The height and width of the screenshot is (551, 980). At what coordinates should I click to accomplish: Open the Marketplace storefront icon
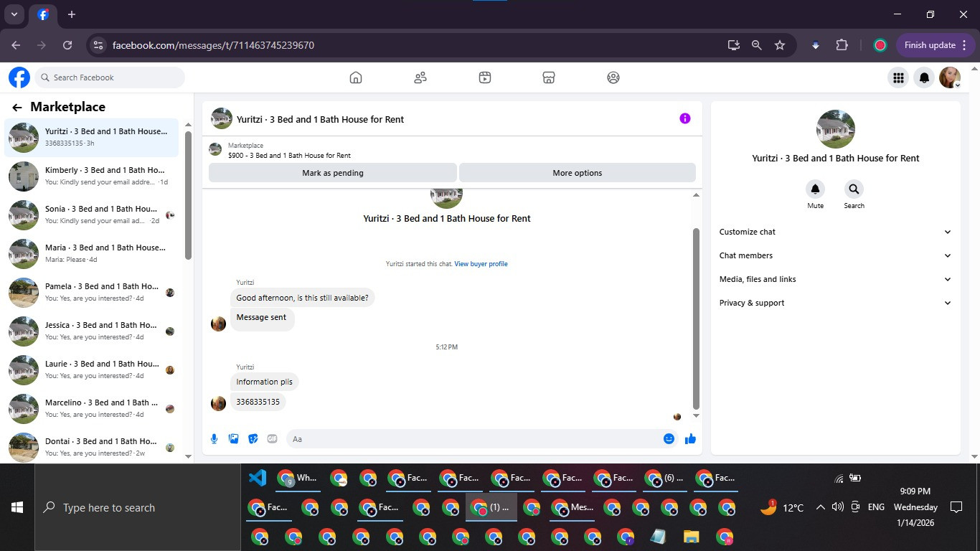pyautogui.click(x=549, y=77)
